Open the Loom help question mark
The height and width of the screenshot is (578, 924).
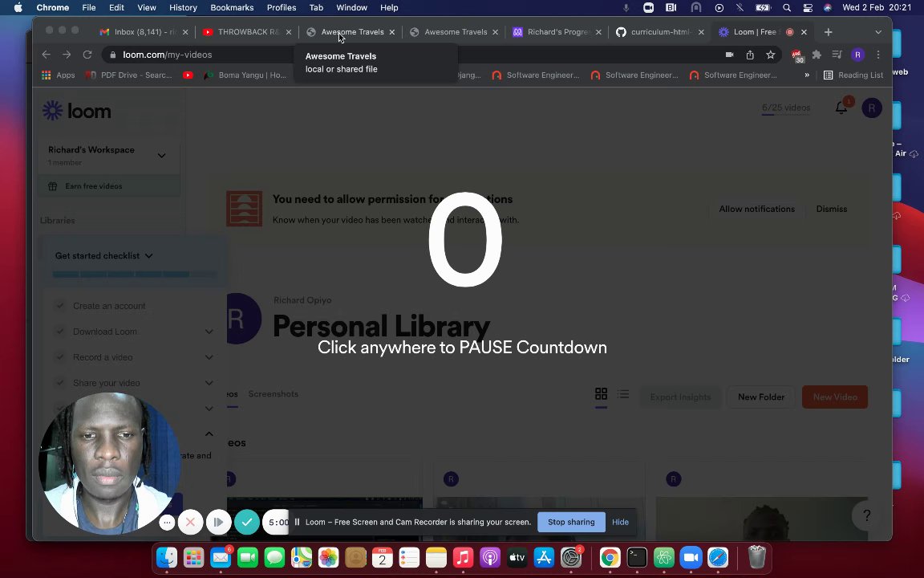point(867,515)
